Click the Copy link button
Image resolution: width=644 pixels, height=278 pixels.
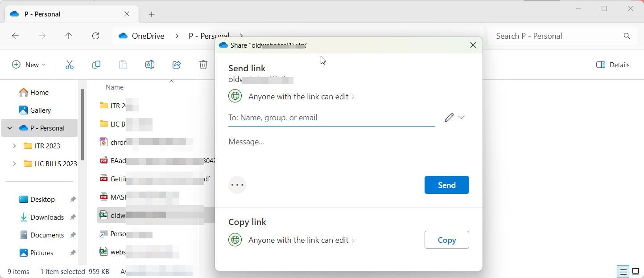click(446, 240)
